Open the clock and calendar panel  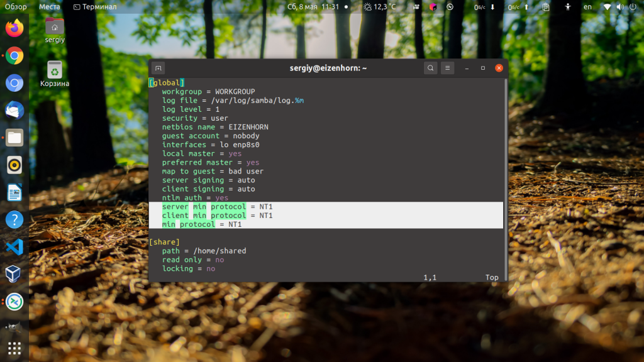click(313, 7)
